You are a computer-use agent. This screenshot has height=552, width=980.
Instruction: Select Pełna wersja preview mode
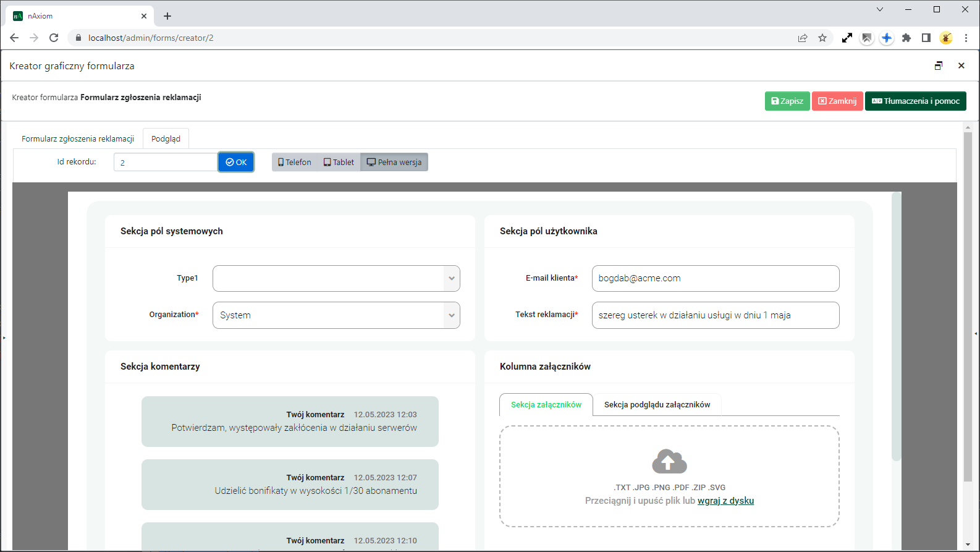(394, 162)
